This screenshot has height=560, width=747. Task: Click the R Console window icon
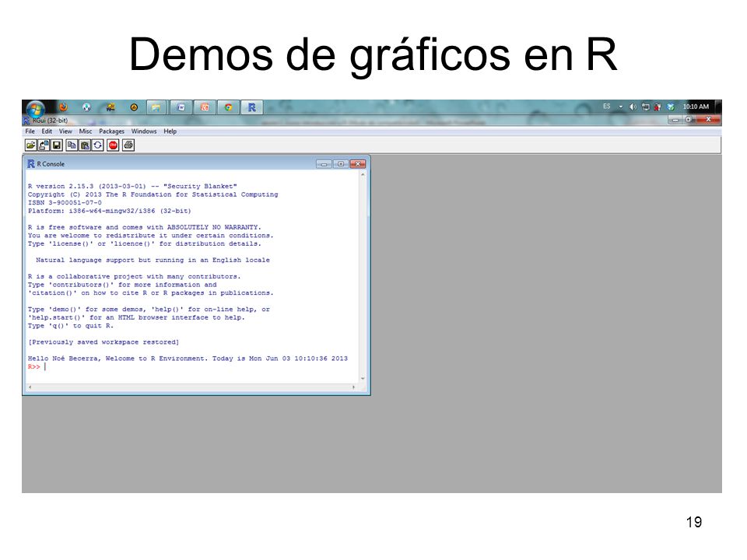31,164
